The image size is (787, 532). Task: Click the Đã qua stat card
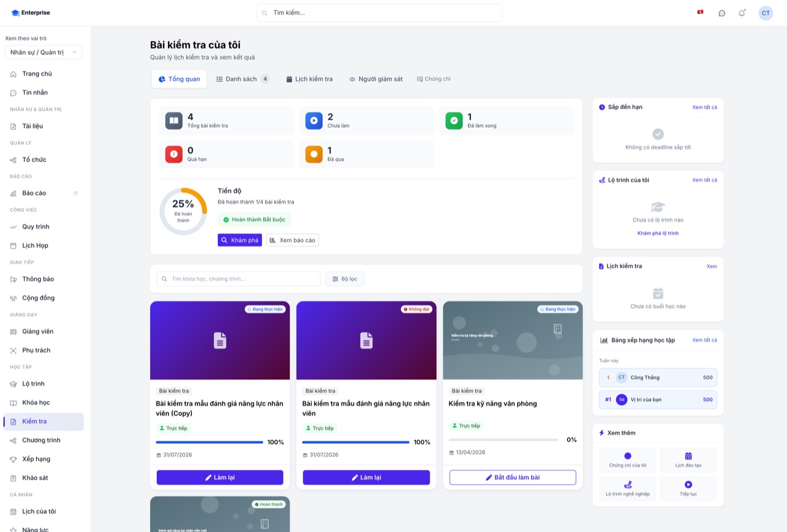pos(366,154)
